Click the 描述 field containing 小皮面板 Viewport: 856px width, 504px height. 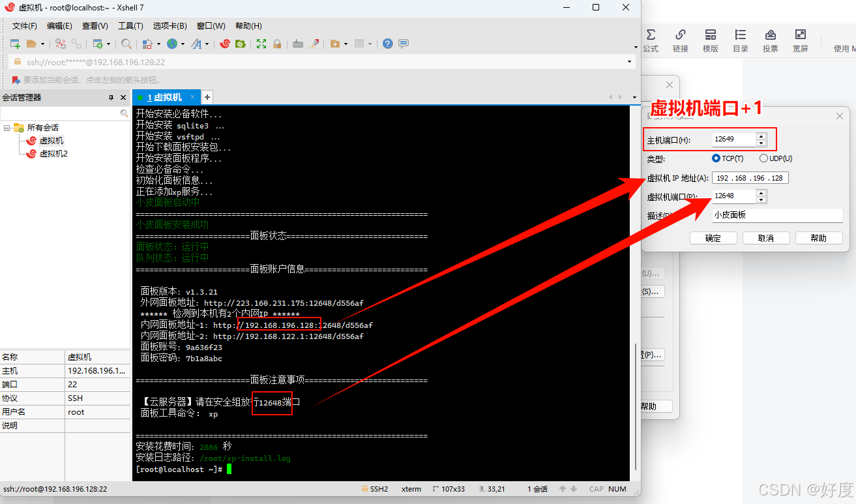click(x=777, y=215)
